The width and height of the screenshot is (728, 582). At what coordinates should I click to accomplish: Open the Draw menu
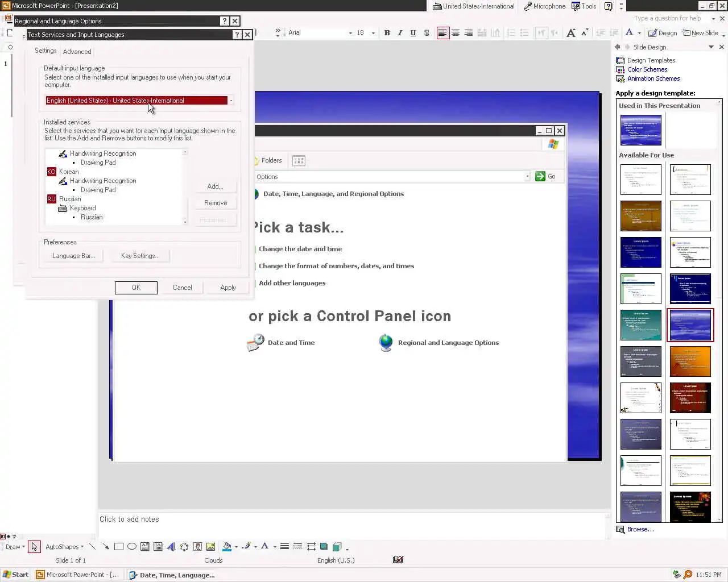15,547
